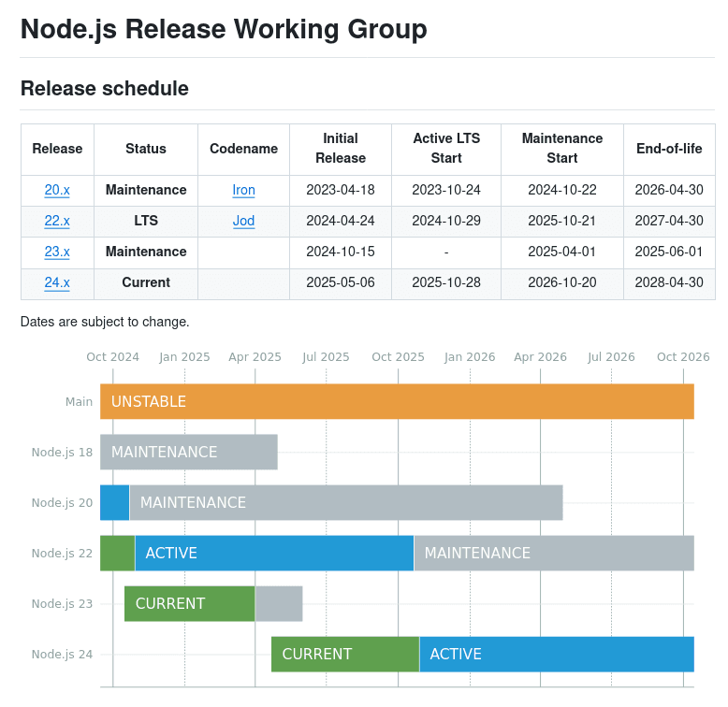Viewport: 728px width, 707px height.
Task: Click the date 2025-05-06
Action: [x=341, y=282]
